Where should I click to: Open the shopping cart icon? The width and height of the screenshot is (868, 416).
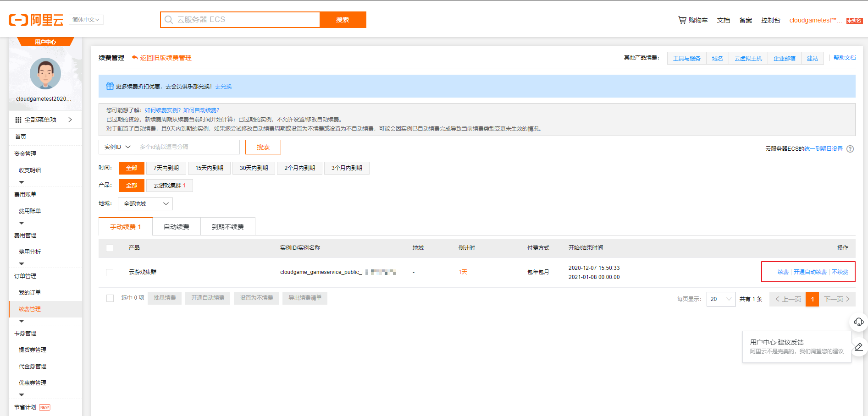point(682,20)
